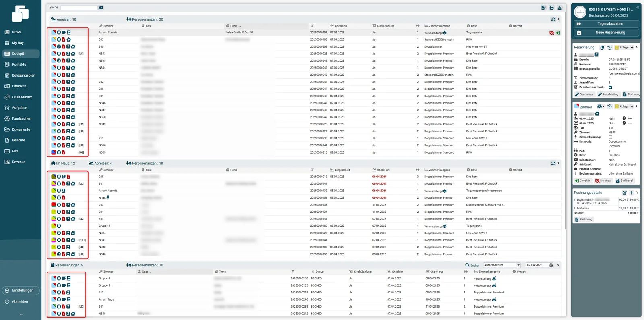Image resolution: width=644 pixels, height=320 pixels.
Task: Collapse left navigation with bottom arrow
Action: [21, 314]
